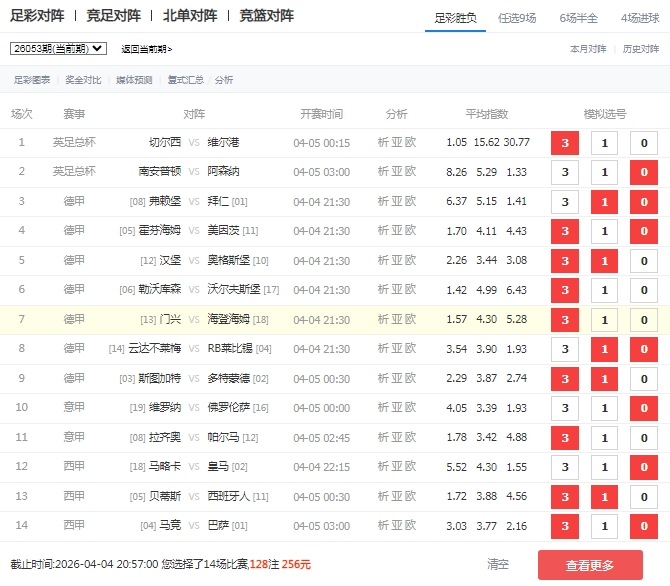Click the 清空 clear selections button
Viewport: 670px width, 586px height.
tap(498, 565)
